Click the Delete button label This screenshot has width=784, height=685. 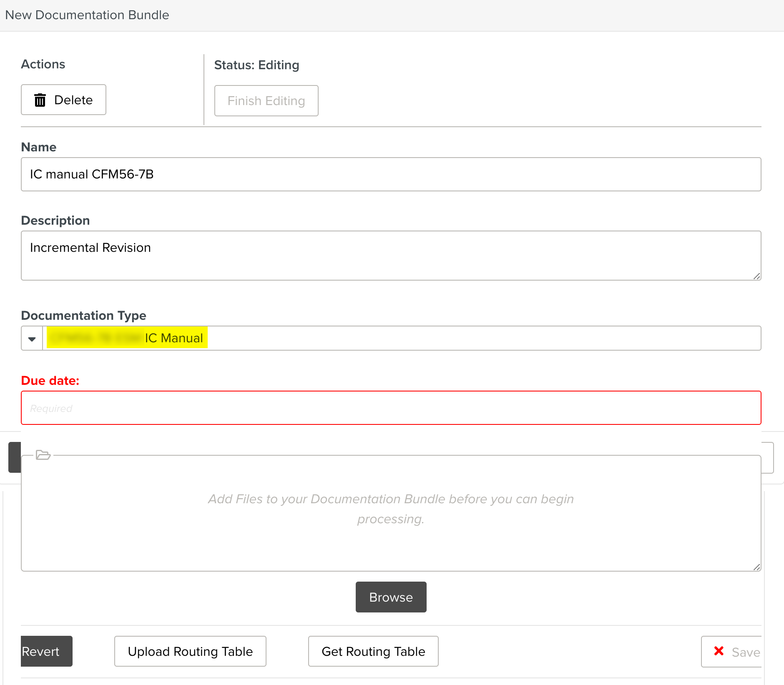click(73, 100)
